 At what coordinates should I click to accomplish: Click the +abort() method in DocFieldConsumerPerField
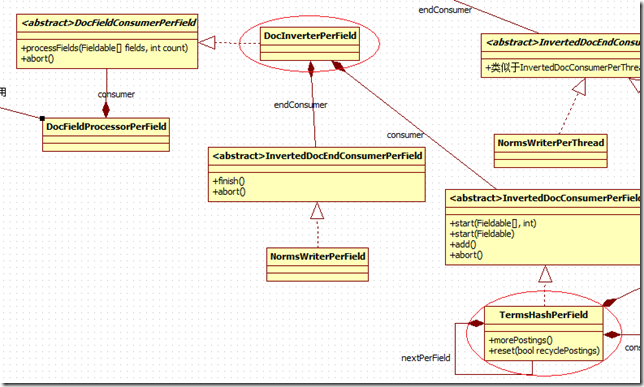(37, 59)
